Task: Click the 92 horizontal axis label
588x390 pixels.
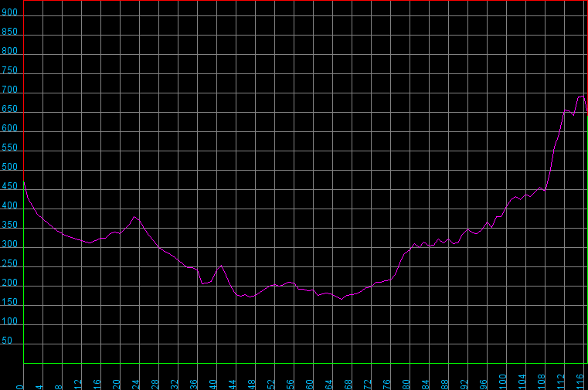Action: [x=464, y=385]
